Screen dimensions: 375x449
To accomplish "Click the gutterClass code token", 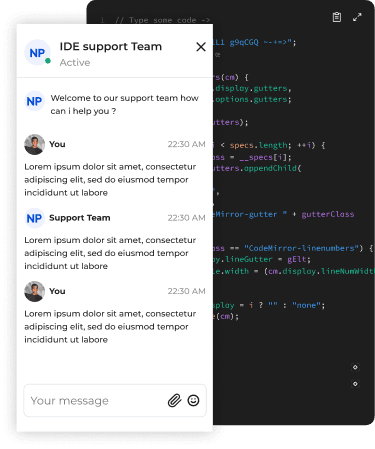I will 328,214.
